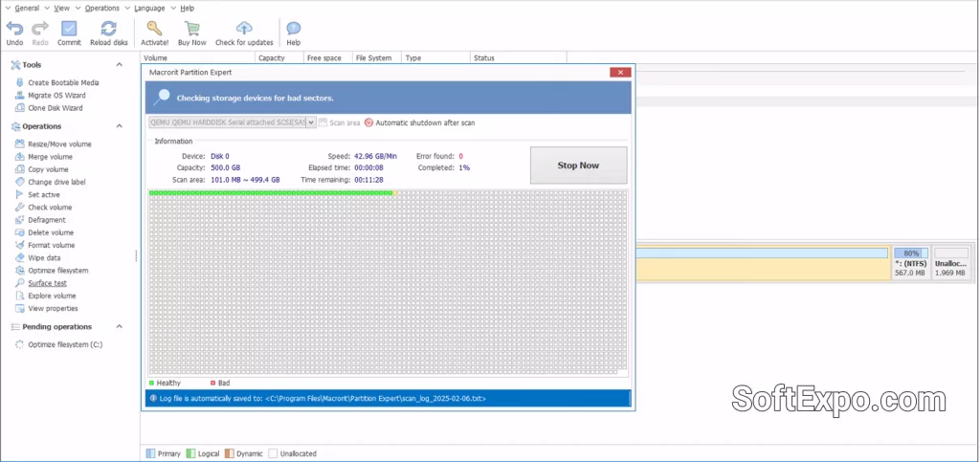Click the Undo toolbar icon
The image size is (980, 462).
click(14, 29)
